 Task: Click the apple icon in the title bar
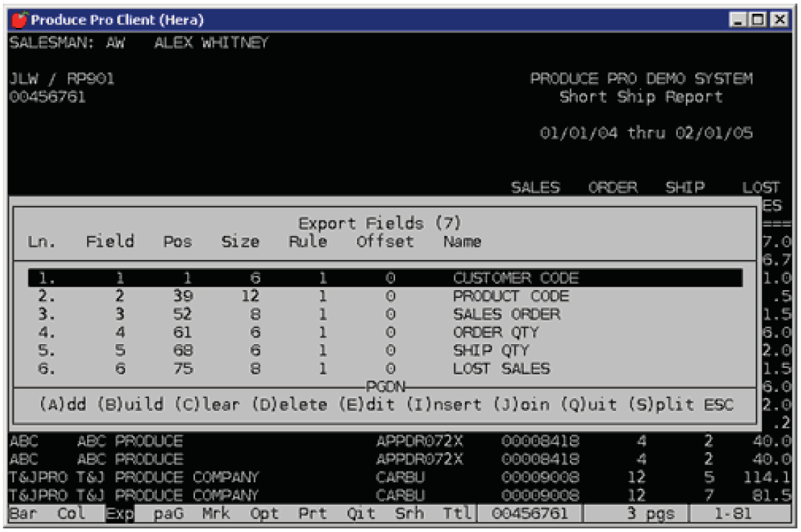pos(19,20)
